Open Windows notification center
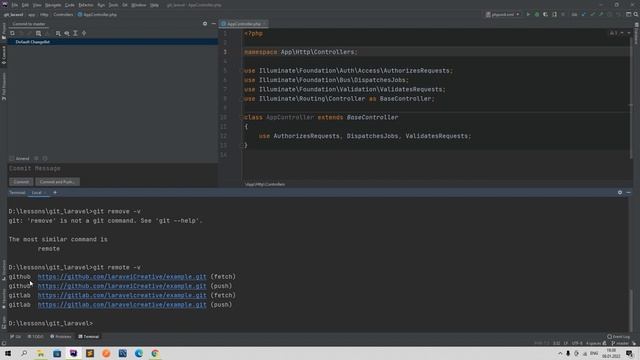 [629, 353]
